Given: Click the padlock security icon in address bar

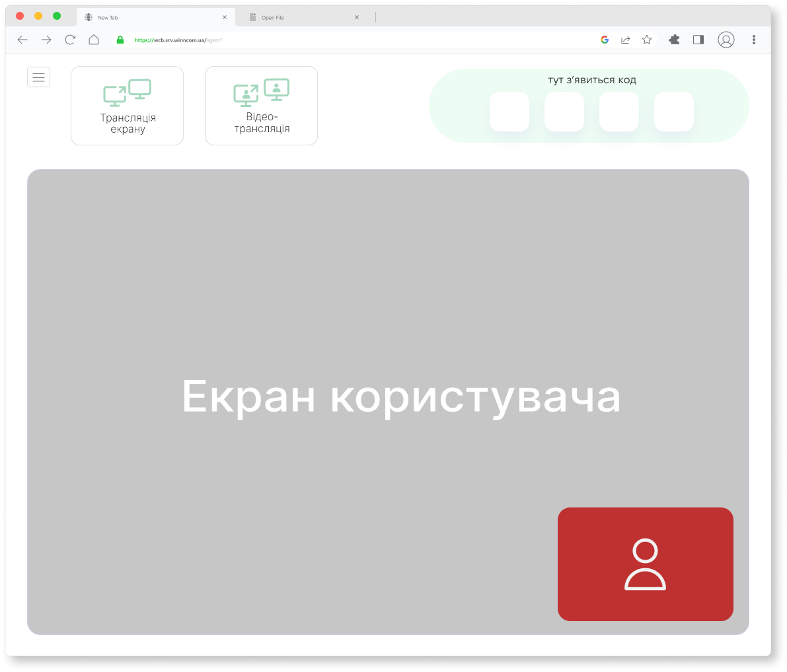Looking at the screenshot, I should pos(120,40).
